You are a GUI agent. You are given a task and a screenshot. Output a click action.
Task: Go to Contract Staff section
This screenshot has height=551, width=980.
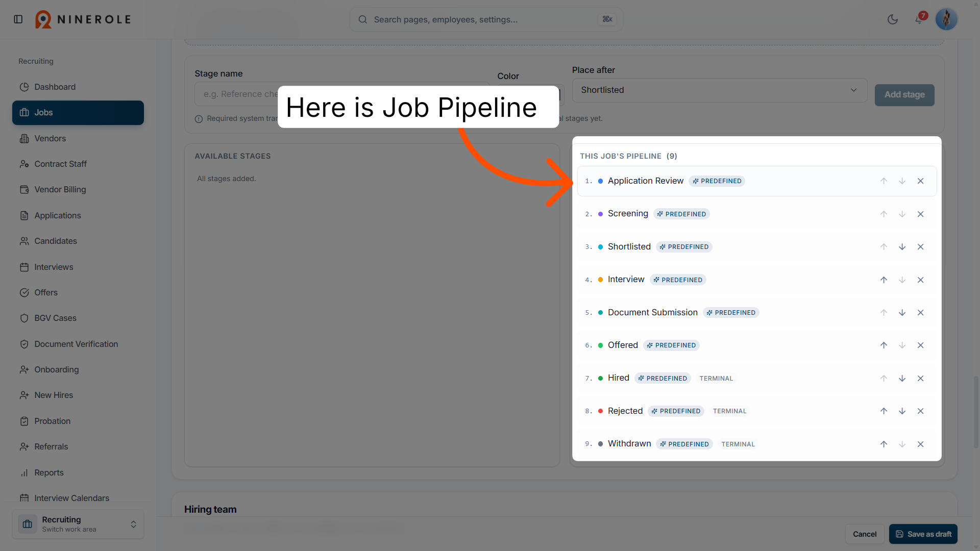(78, 164)
